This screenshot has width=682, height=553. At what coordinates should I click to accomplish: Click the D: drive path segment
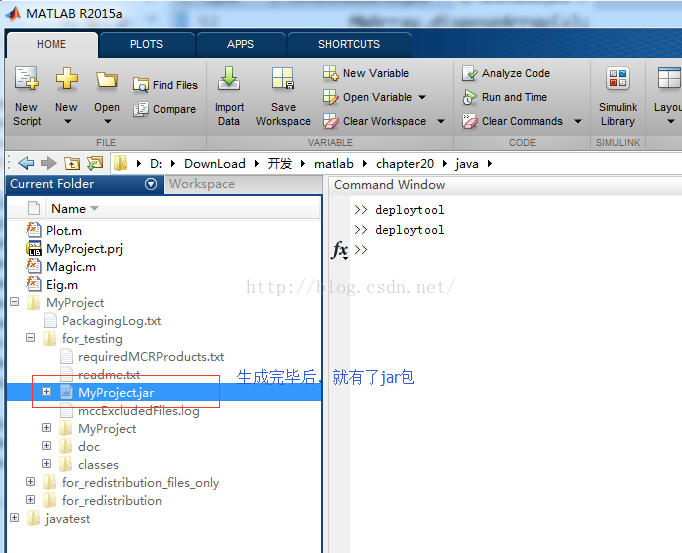click(156, 164)
